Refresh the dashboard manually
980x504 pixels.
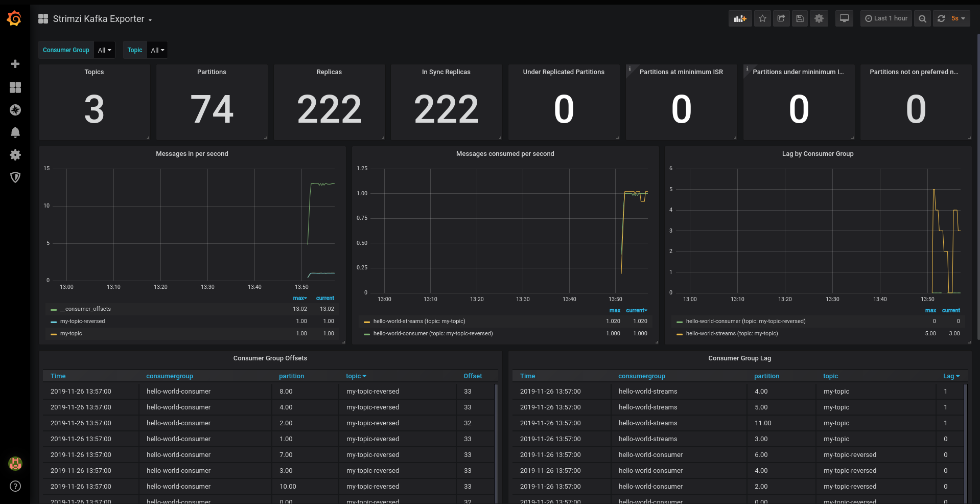pos(941,18)
